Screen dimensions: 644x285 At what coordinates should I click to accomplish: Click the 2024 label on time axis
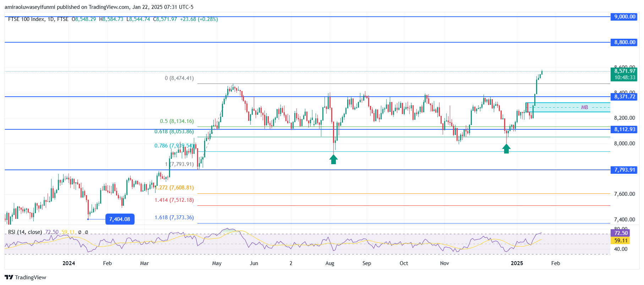coord(69,263)
